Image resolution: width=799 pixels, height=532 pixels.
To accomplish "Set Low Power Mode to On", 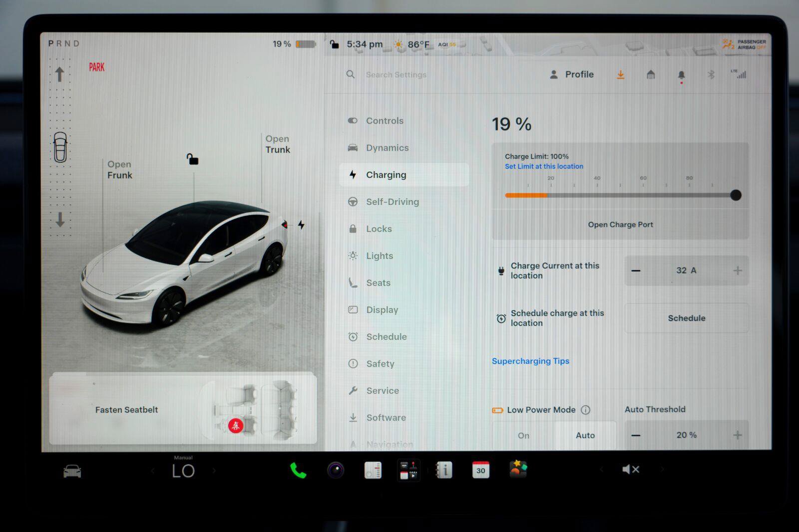I will tap(523, 435).
